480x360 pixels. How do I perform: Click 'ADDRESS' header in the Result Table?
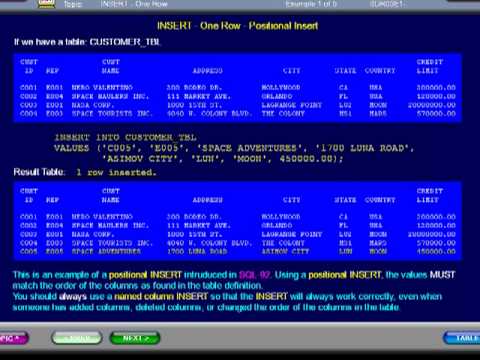tap(207, 200)
